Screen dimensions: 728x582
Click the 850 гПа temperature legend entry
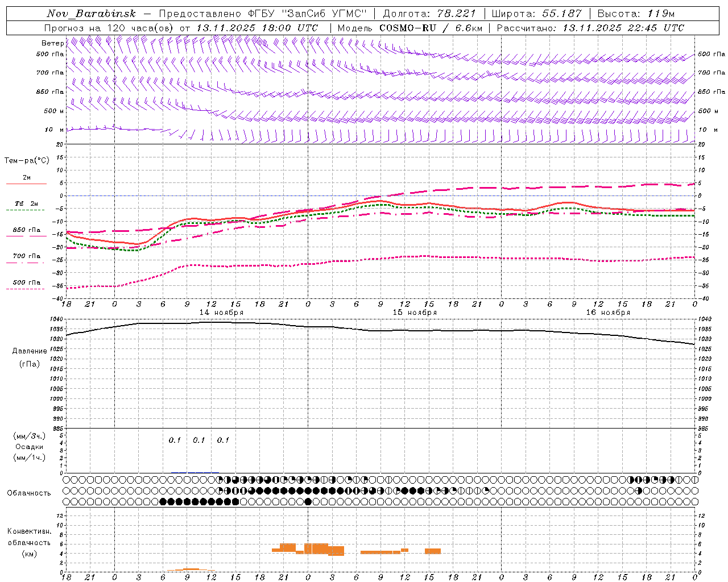point(27,230)
